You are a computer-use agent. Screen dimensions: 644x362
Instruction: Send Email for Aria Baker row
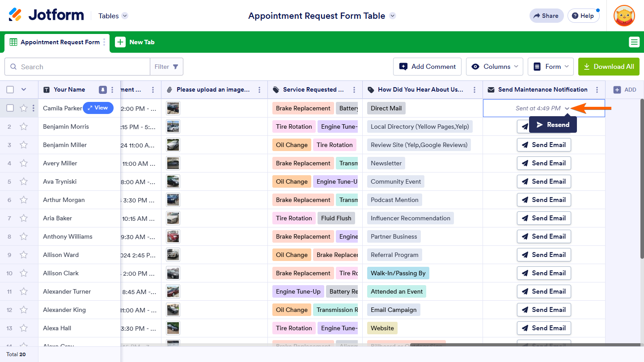coord(544,218)
